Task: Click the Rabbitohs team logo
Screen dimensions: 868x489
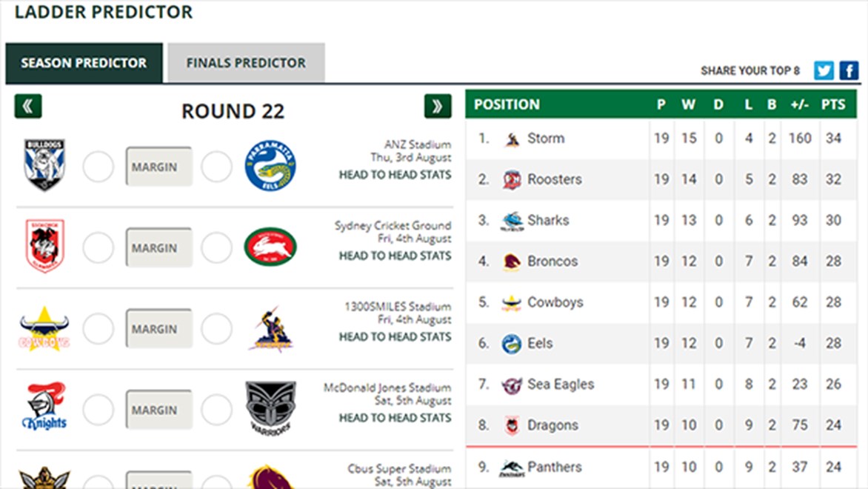Action: pyautogui.click(x=270, y=247)
